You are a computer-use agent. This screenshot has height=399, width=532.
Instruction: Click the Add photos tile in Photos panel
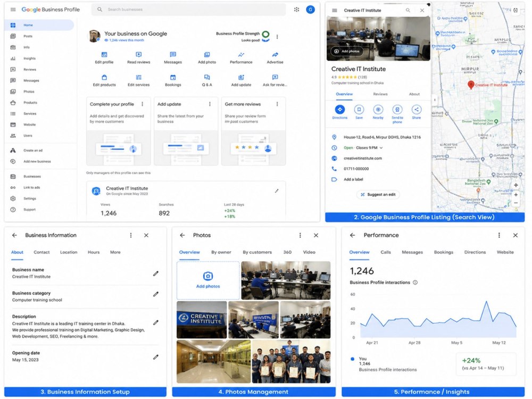pyautogui.click(x=208, y=280)
